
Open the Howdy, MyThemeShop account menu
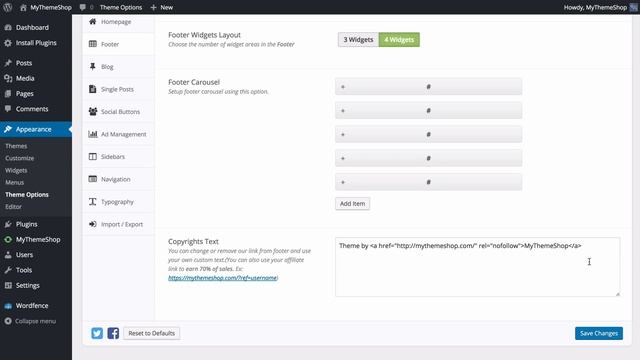tap(600, 7)
